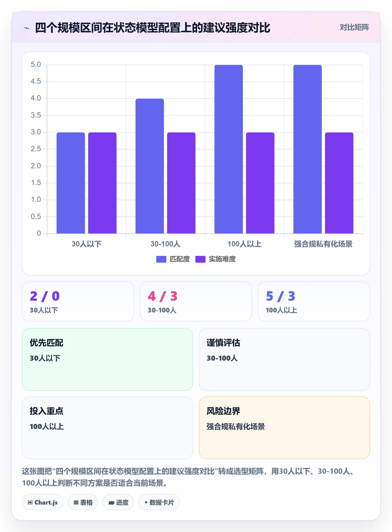Select the 实施难度 bar for 100人以上
Viewport: 392px width, 532px height.
[260, 183]
